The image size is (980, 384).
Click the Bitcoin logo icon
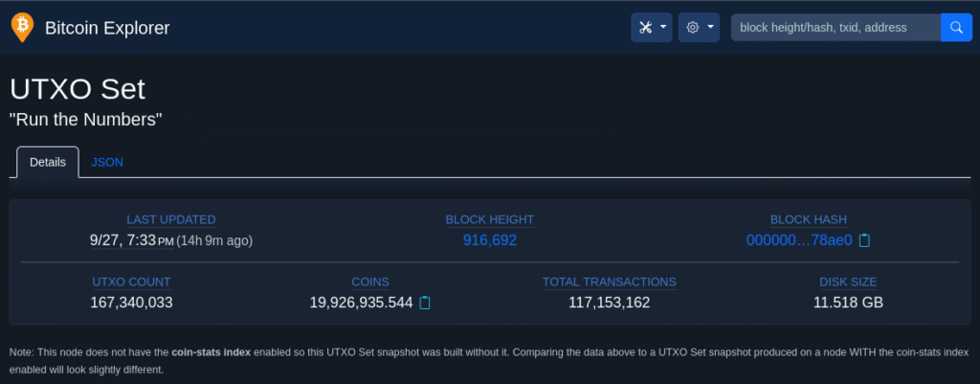tap(21, 28)
